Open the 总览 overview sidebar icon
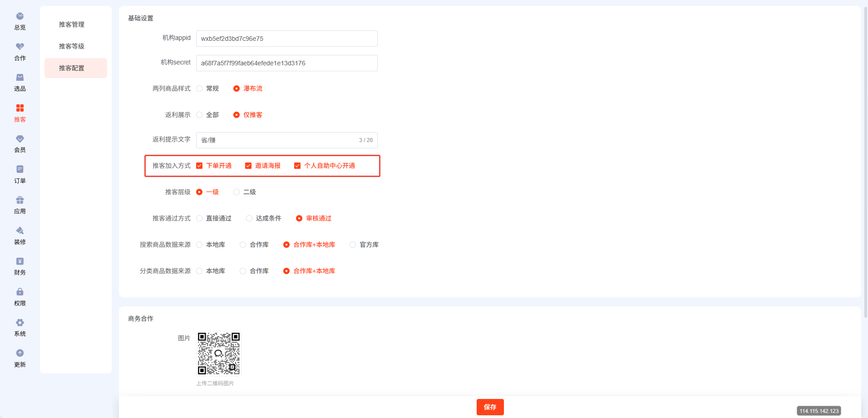 [x=20, y=16]
